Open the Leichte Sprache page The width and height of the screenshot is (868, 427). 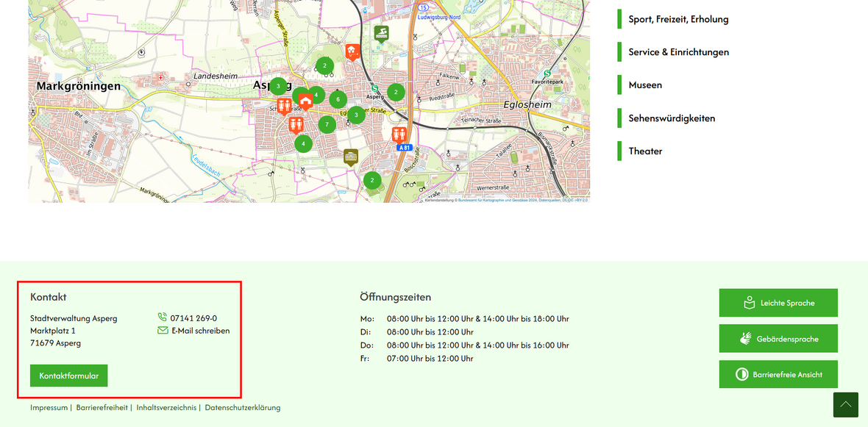point(778,303)
